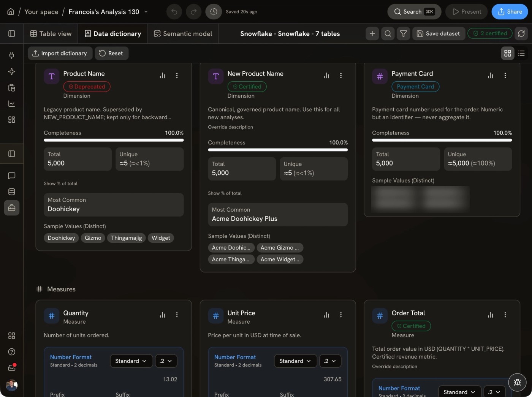Image resolution: width=532 pixels, height=397 pixels.
Task: Show chart for Order Total measure
Action: pos(491,315)
